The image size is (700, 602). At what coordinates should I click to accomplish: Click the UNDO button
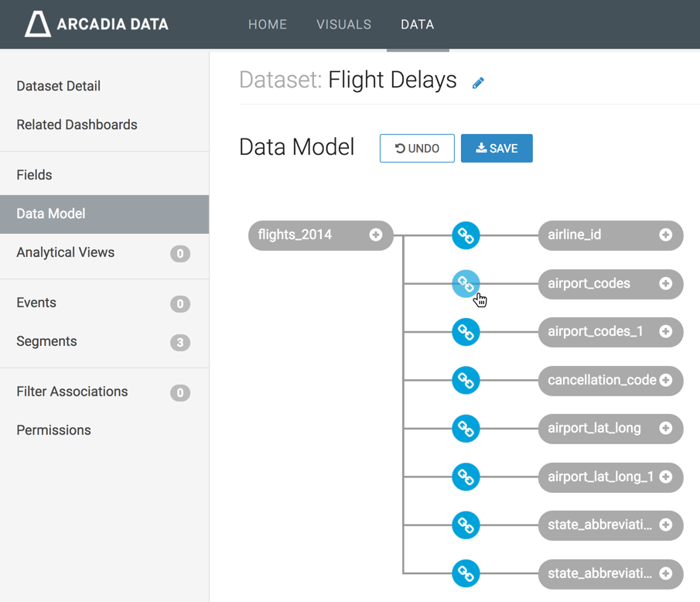[x=417, y=149]
